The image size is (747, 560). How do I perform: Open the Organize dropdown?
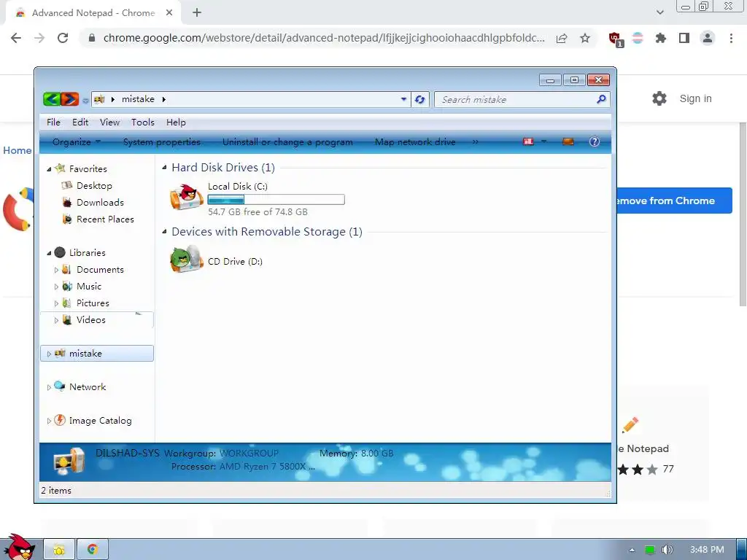click(76, 142)
